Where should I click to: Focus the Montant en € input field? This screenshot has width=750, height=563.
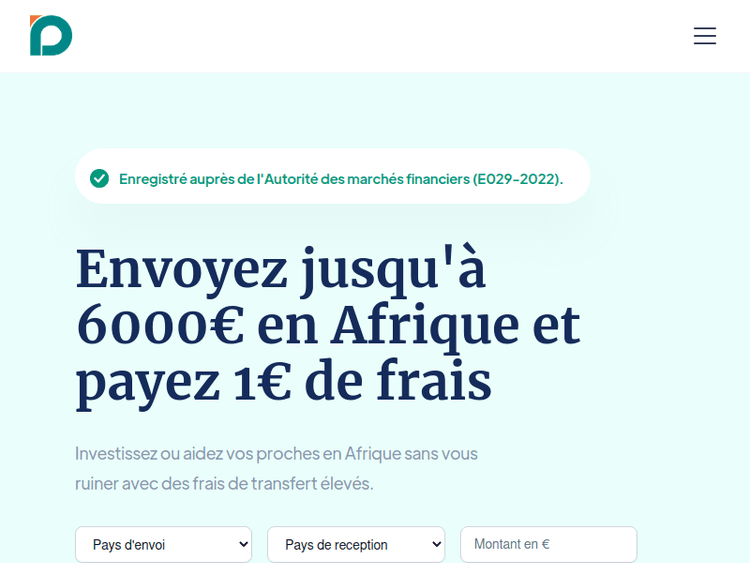pyautogui.click(x=548, y=545)
